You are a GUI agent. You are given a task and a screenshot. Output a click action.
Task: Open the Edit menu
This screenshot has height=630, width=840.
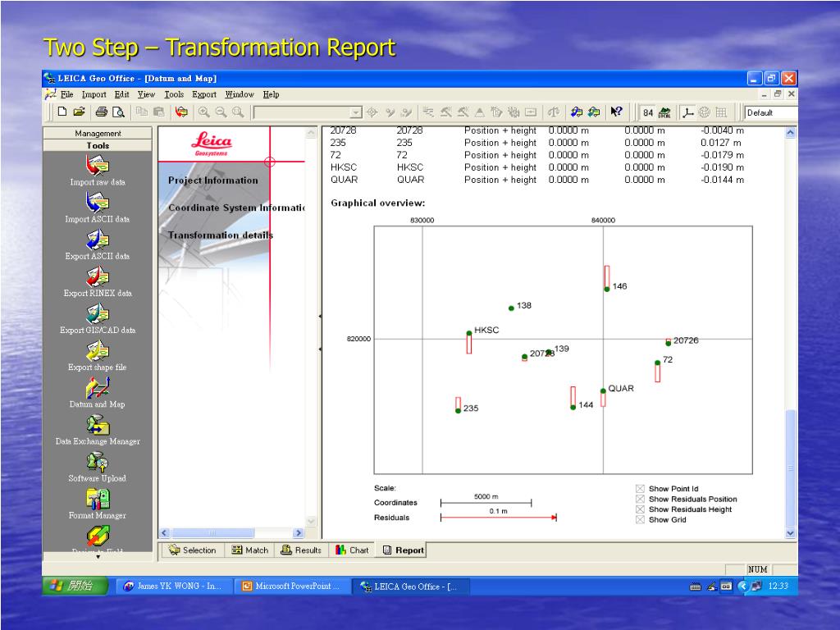tap(121, 94)
